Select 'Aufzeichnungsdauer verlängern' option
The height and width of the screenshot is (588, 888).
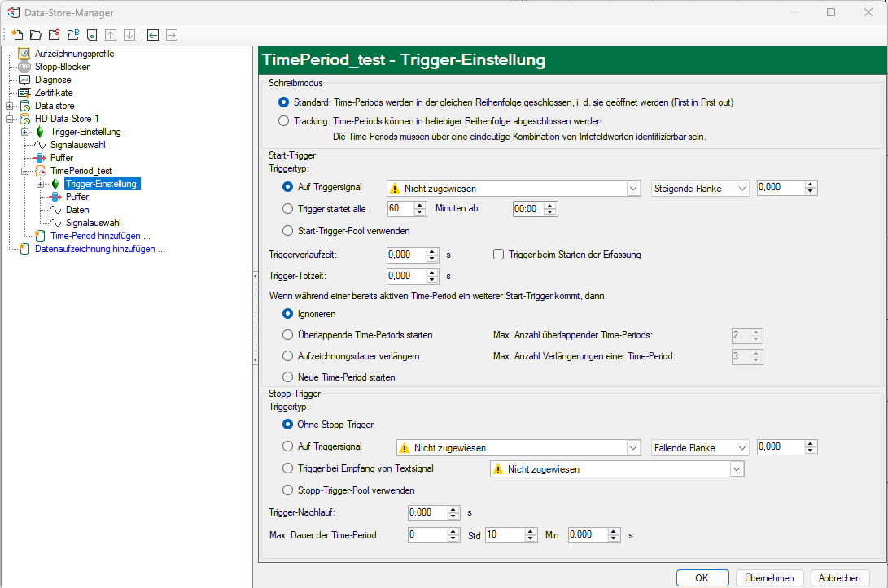pyautogui.click(x=287, y=356)
